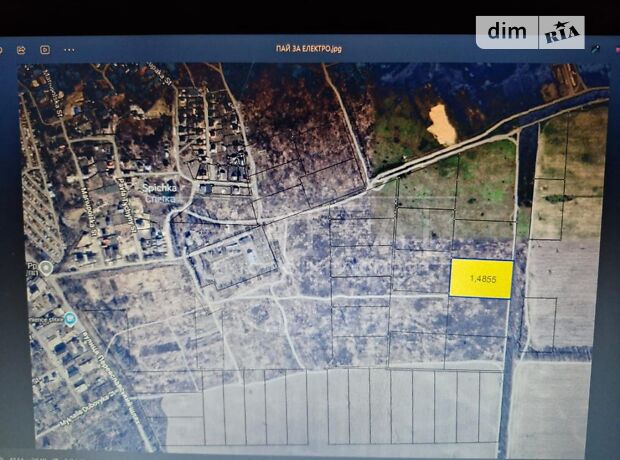This screenshot has height=460, width=620.
Task: Click the toolbar icon left of the play icon
Action: tap(22, 48)
